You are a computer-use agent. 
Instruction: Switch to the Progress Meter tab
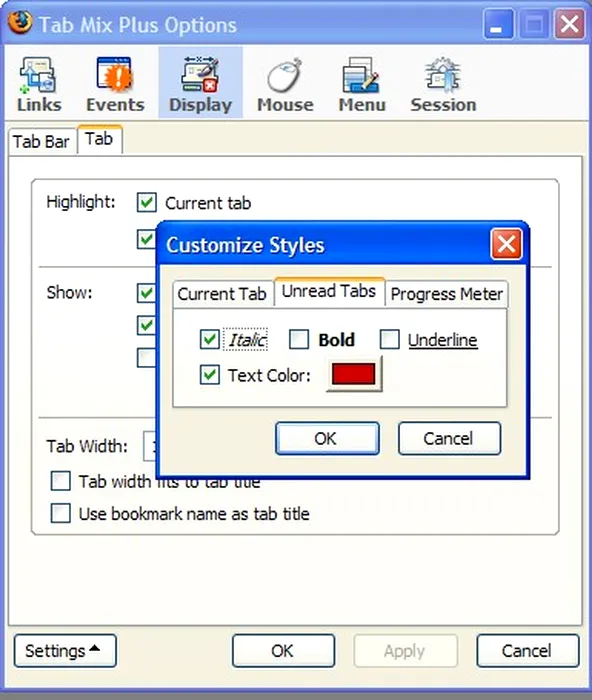[446, 294]
